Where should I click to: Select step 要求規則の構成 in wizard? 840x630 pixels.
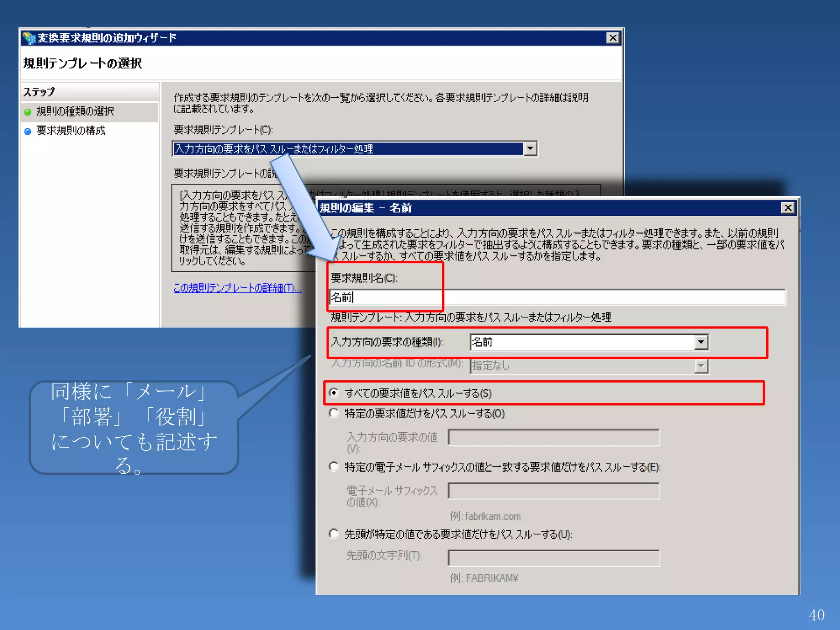(x=71, y=130)
